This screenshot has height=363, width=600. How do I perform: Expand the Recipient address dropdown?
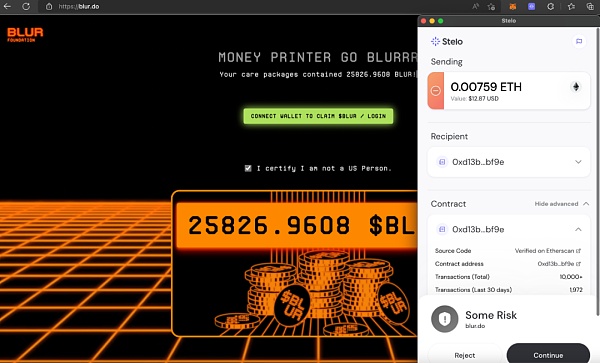[578, 162]
